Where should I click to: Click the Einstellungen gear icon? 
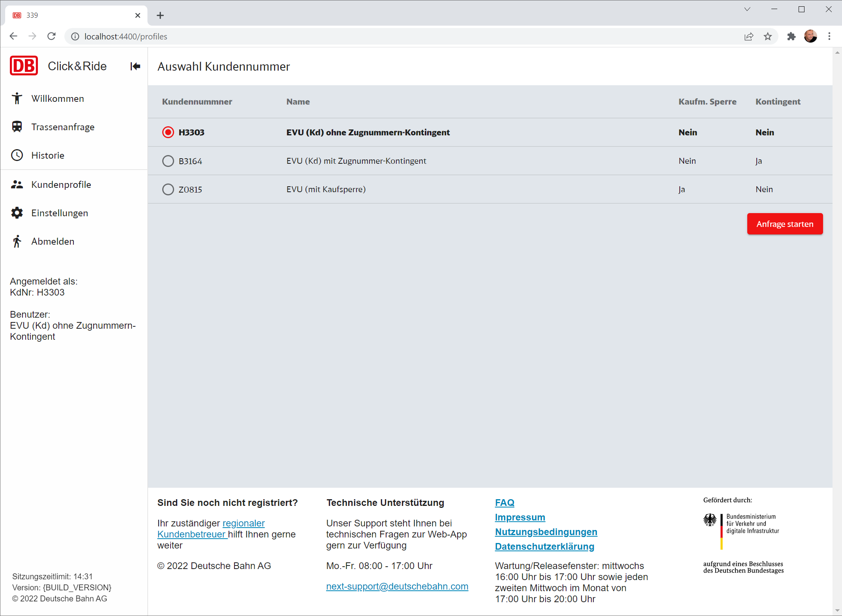point(17,213)
